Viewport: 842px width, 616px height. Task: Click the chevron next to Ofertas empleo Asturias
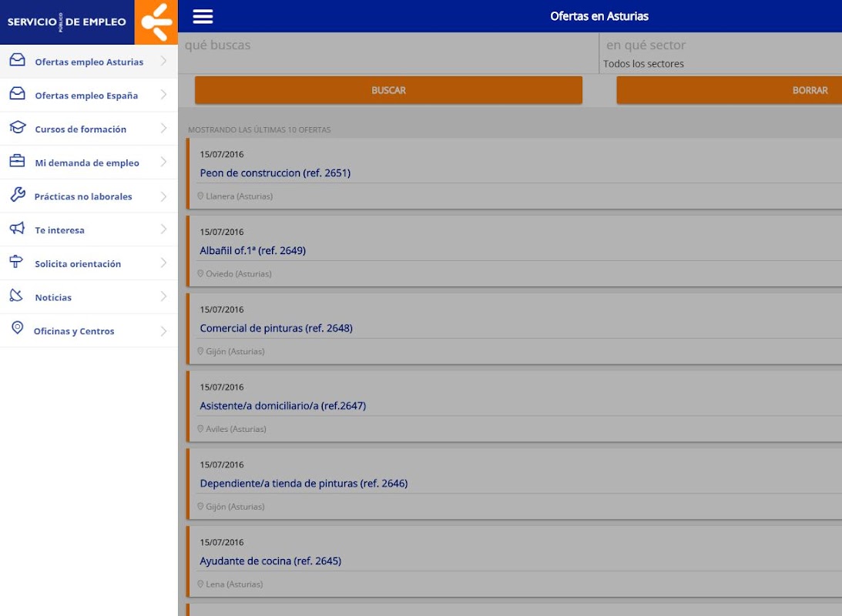[164, 61]
